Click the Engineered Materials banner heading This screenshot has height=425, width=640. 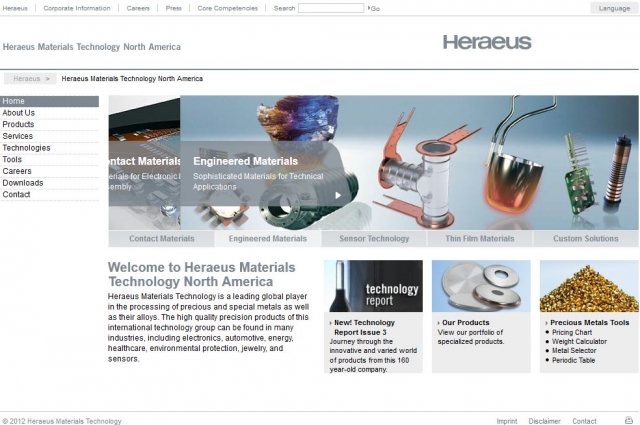click(x=245, y=161)
